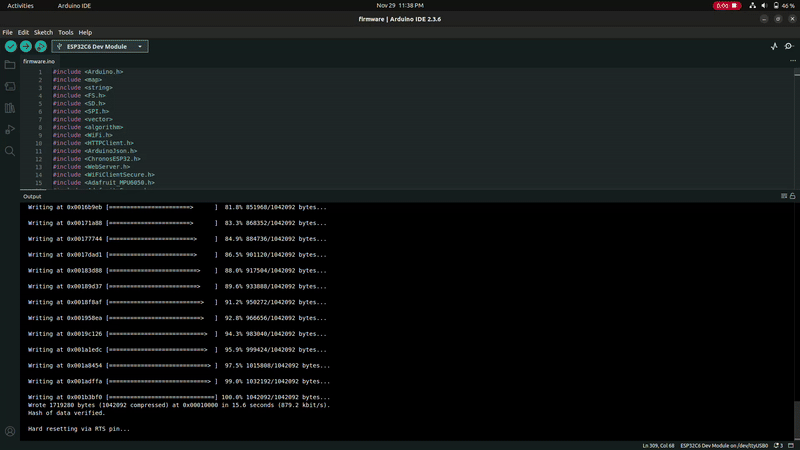Image resolution: width=800 pixels, height=450 pixels.
Task: Click the Verify checkmark button
Action: (x=10, y=46)
